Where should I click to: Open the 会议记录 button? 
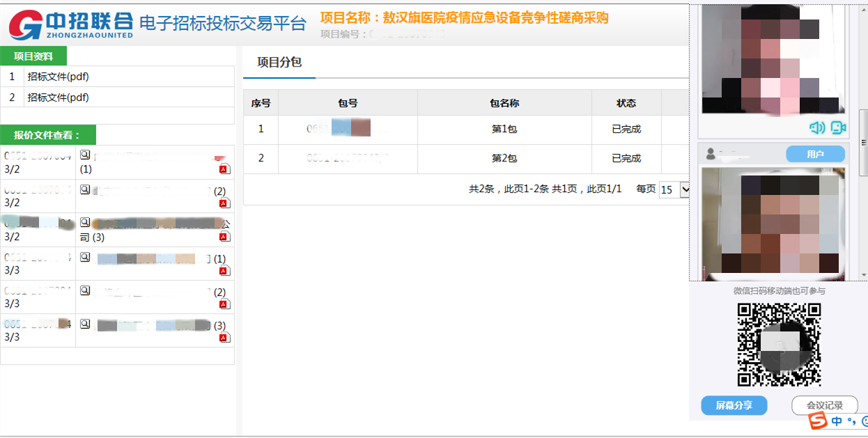coord(825,405)
